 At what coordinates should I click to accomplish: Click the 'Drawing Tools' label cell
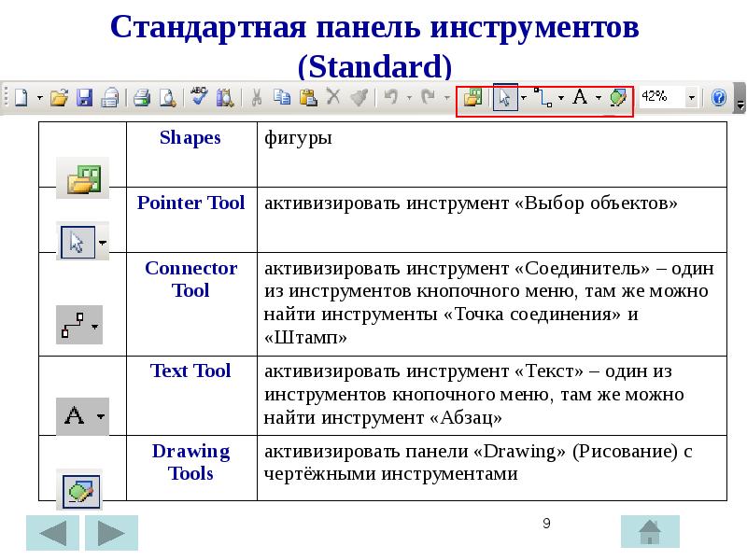[191, 468]
